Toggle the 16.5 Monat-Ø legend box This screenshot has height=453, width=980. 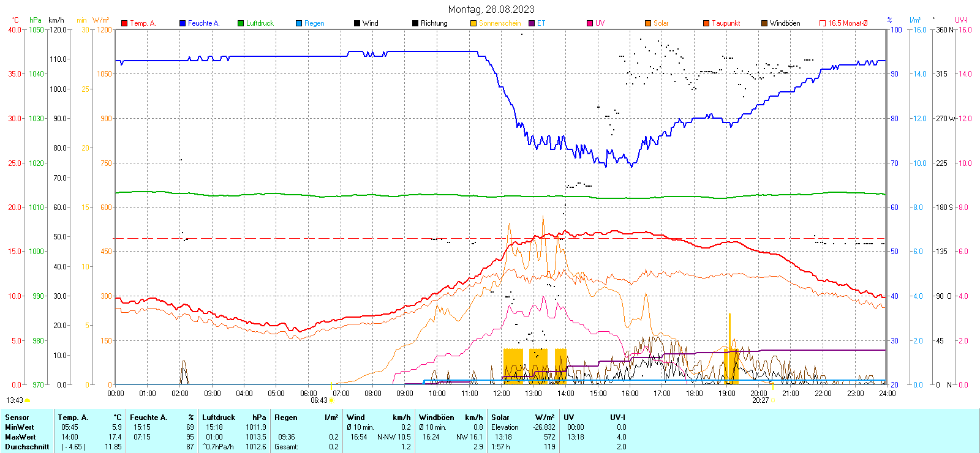click(x=823, y=23)
